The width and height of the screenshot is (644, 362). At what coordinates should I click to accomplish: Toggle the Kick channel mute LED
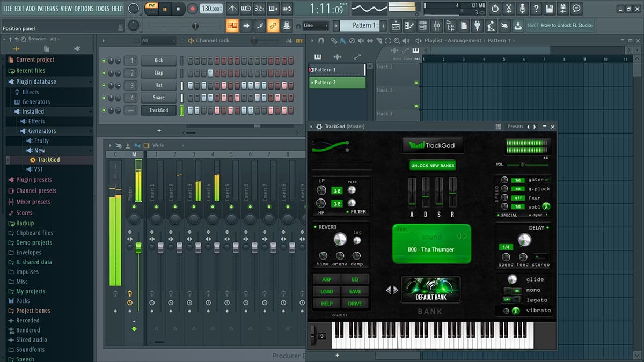click(104, 61)
